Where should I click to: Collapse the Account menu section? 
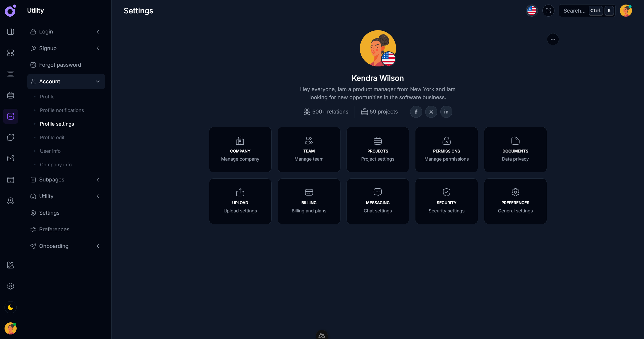98,82
